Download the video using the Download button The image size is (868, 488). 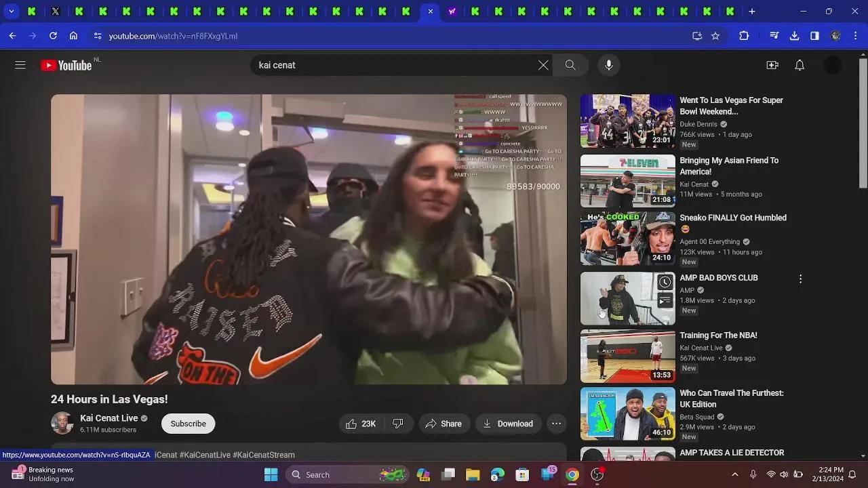508,424
